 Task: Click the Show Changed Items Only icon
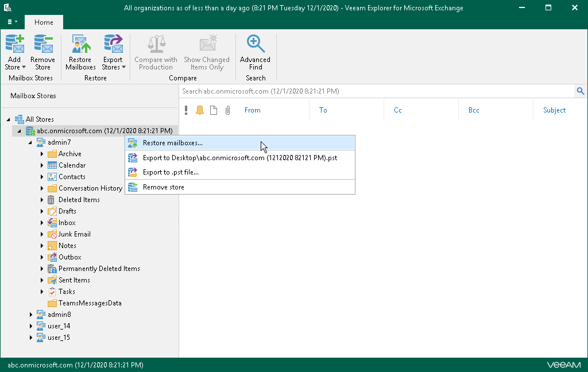(208, 43)
